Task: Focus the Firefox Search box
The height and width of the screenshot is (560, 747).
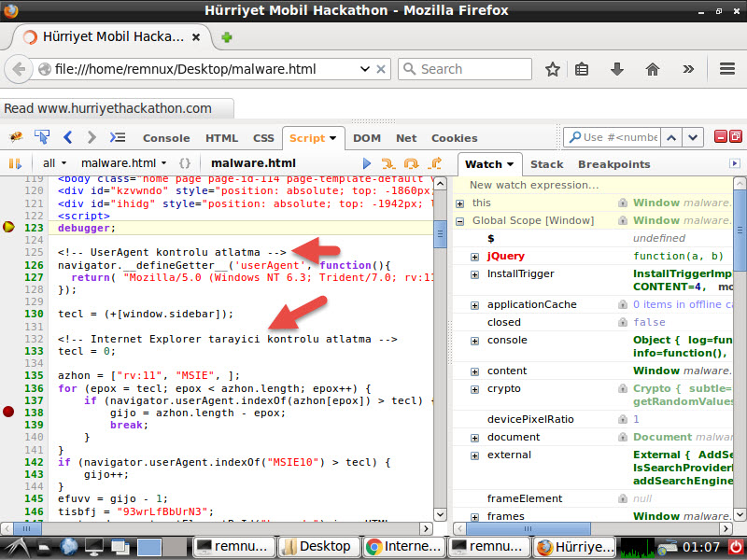Action: pos(465,69)
